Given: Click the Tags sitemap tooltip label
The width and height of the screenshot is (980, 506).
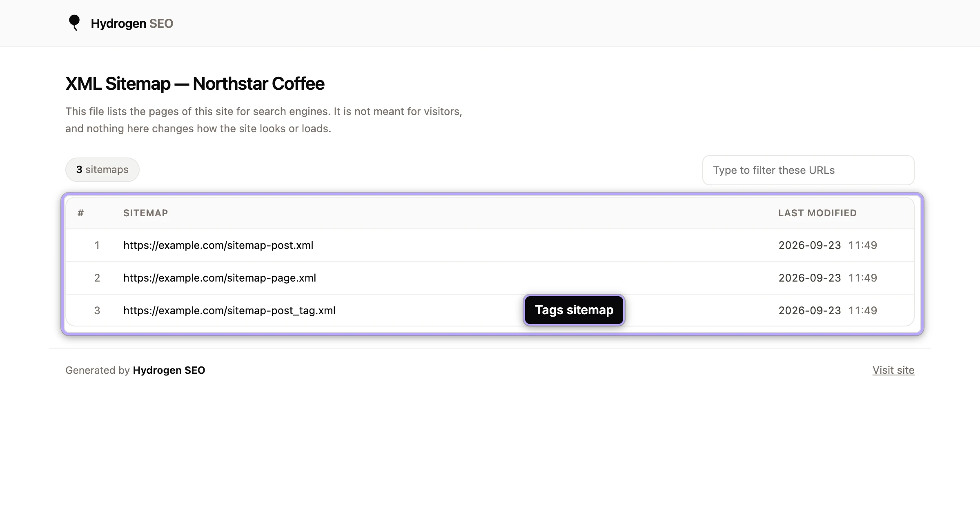Looking at the screenshot, I should (574, 310).
